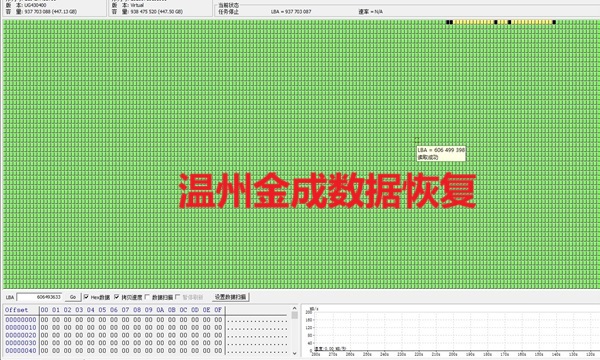The height and width of the screenshot is (360, 600).
Task: Click the hex view scroll down arrow
Action: pyautogui.click(x=294, y=353)
